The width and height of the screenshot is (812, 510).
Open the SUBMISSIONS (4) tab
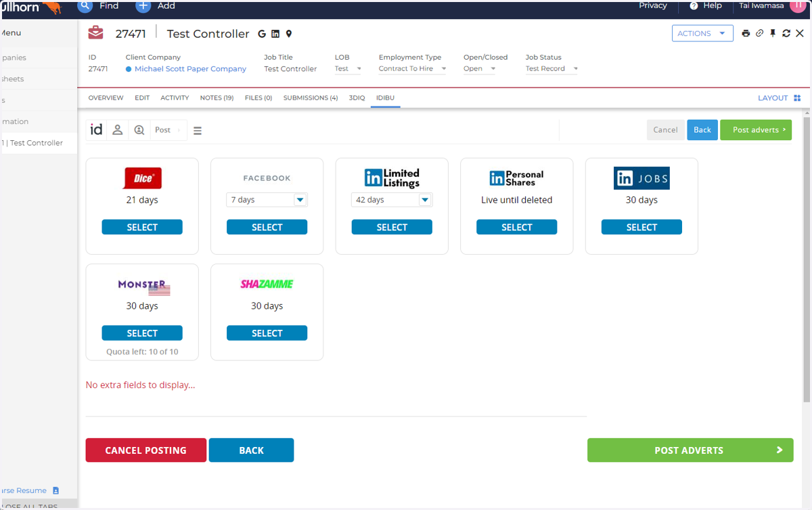[x=311, y=98]
